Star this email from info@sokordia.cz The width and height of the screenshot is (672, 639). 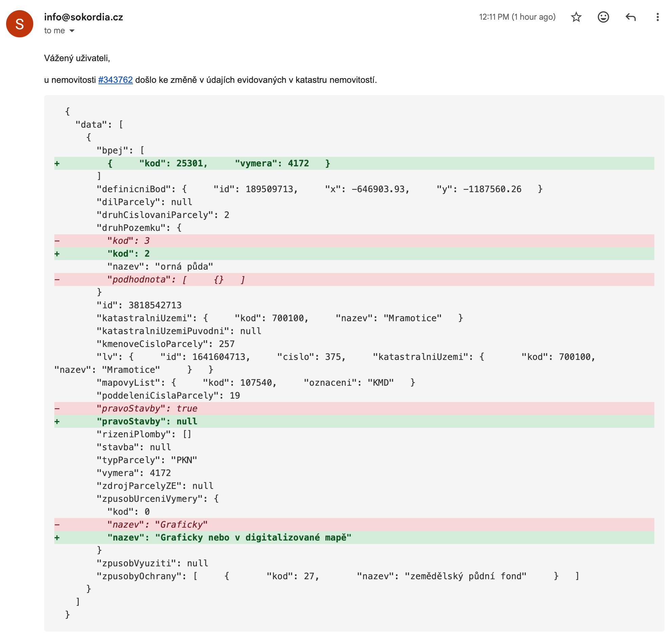[x=576, y=17]
